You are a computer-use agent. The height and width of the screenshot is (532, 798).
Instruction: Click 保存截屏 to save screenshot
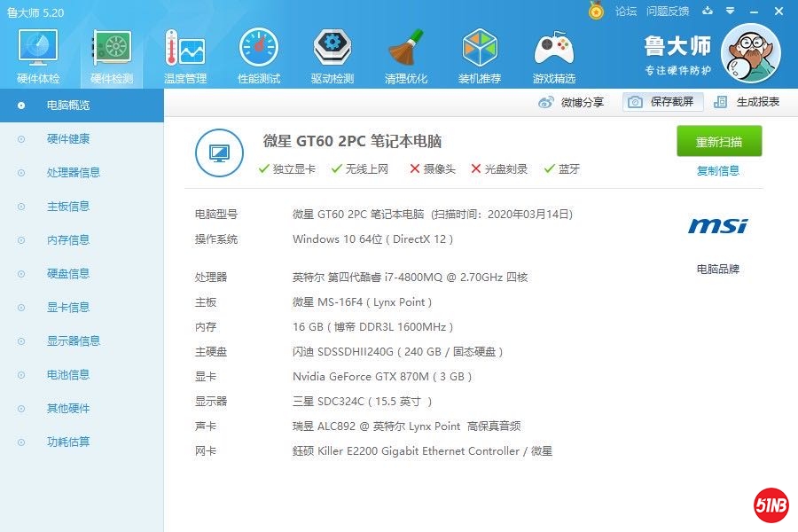(x=663, y=102)
